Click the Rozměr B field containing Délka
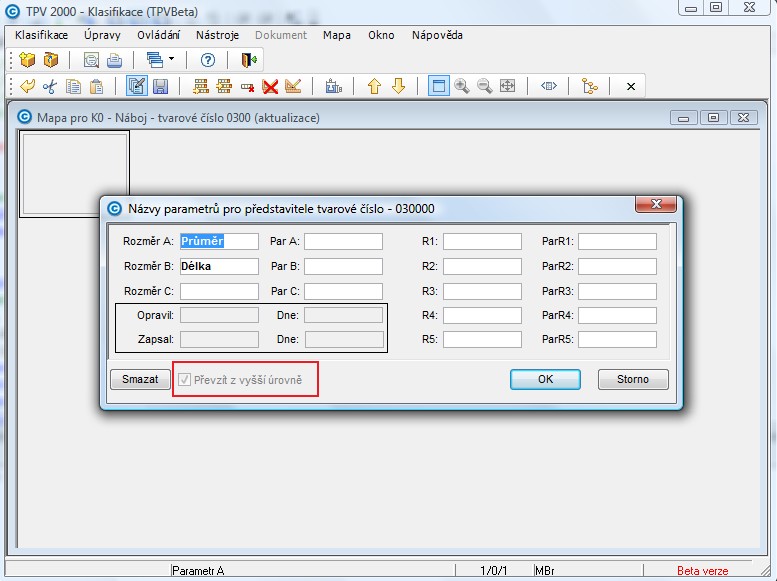The width and height of the screenshot is (777, 581). [219, 266]
